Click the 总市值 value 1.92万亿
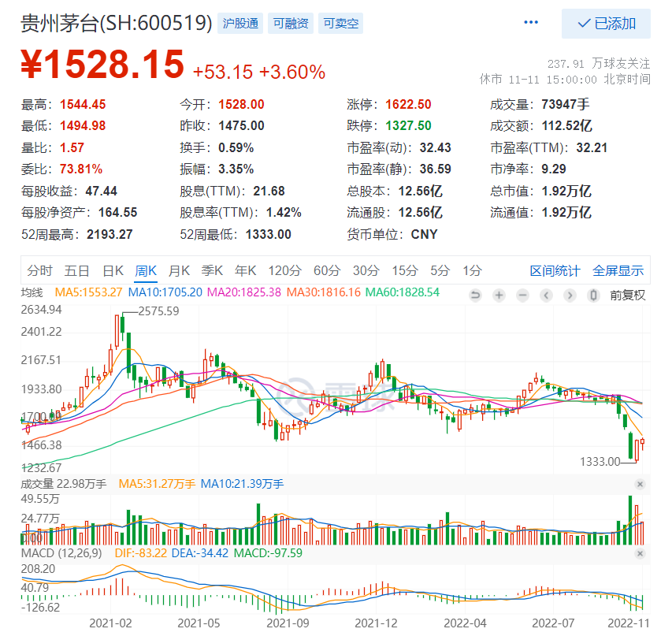This screenshot has height=636, width=672. click(566, 191)
